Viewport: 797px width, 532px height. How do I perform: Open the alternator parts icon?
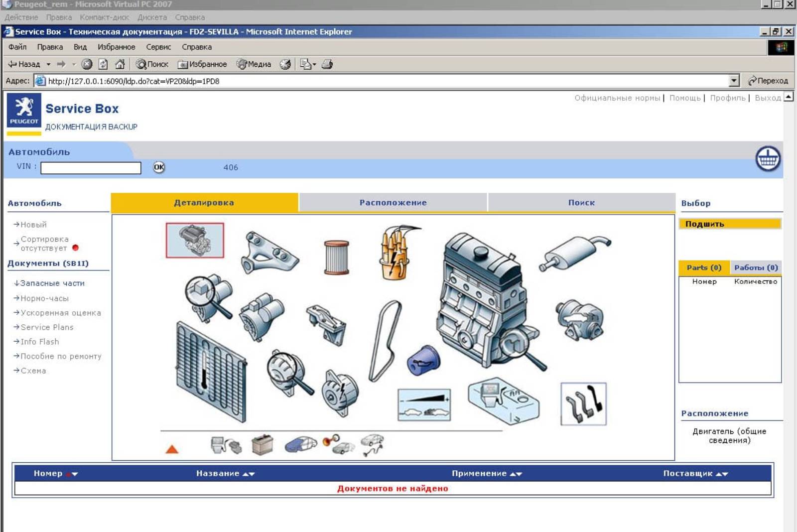coord(340,393)
